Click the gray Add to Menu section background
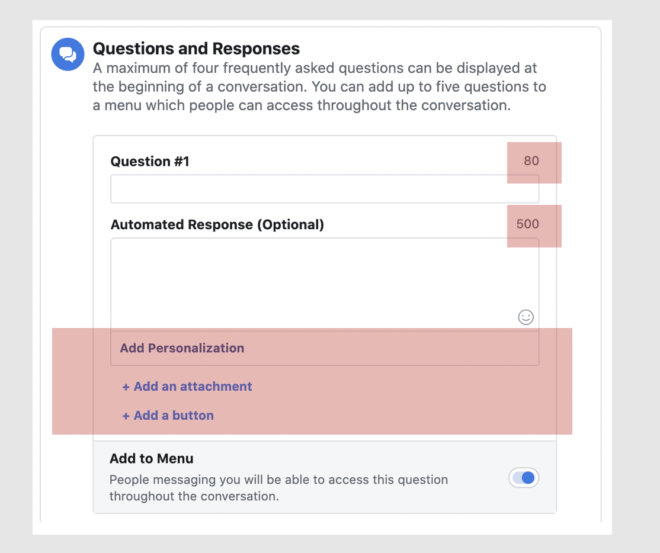This screenshot has height=553, width=660. click(325, 477)
